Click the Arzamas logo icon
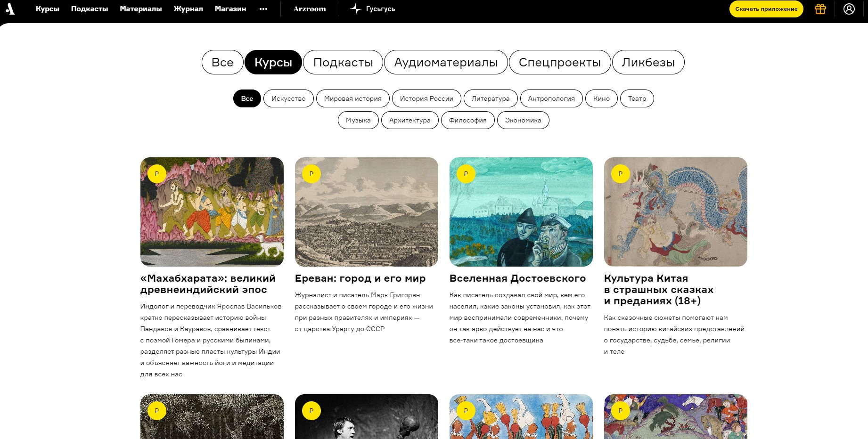 (x=10, y=8)
